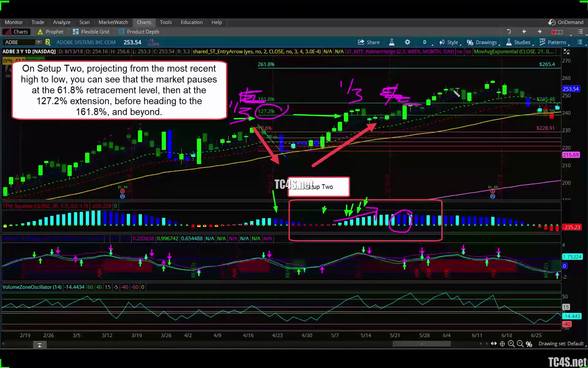Image resolution: width=588 pixels, height=368 pixels.
Task: Open the Analyze tab
Action: pos(62,22)
